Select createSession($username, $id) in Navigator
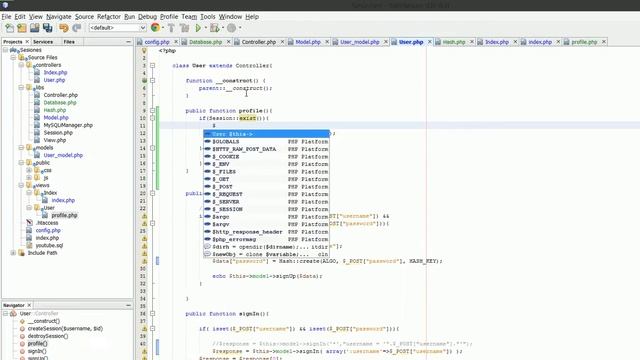The image size is (640, 360). click(x=65, y=329)
